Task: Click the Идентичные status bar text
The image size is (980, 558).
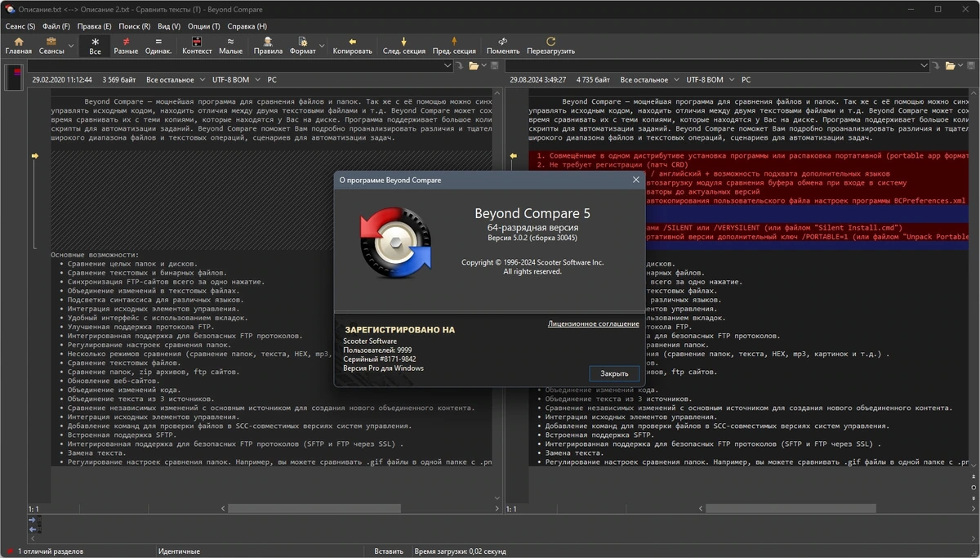Action: point(179,551)
